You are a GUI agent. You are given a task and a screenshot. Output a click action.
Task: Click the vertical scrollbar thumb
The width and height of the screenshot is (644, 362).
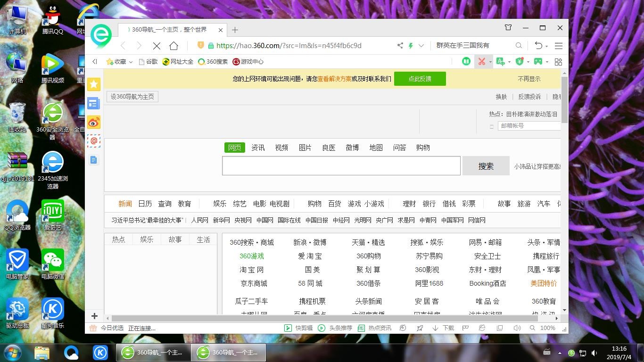(x=564, y=100)
